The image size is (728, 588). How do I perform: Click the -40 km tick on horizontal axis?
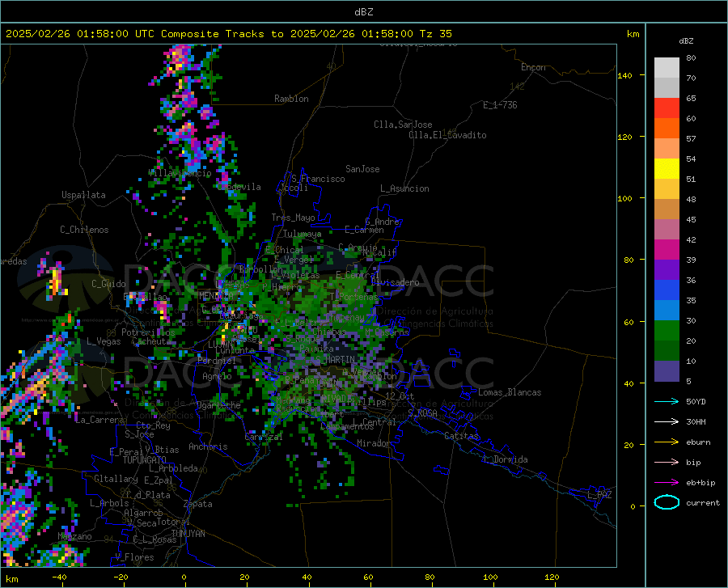[x=59, y=577]
